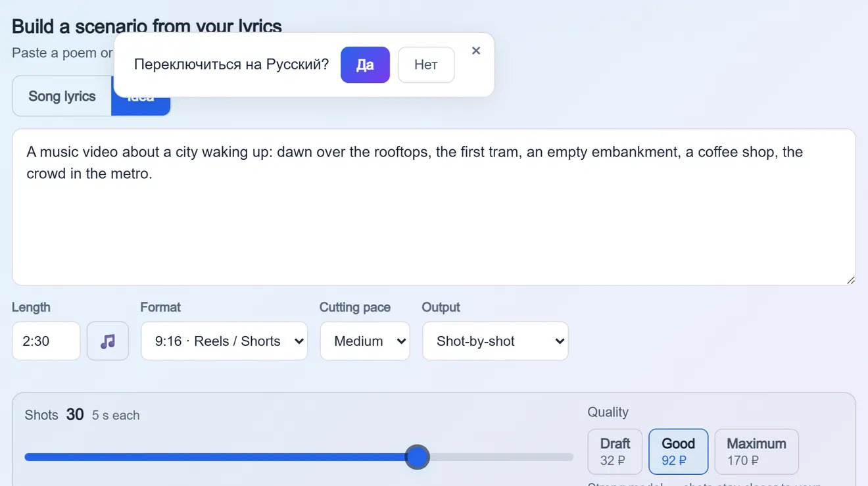Open the Cutting pace dropdown Medium

coord(365,341)
